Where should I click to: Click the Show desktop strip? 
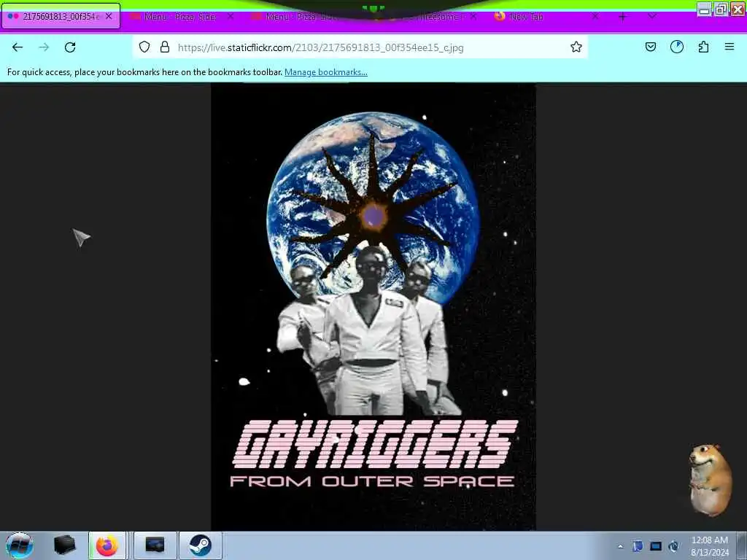coord(742,545)
